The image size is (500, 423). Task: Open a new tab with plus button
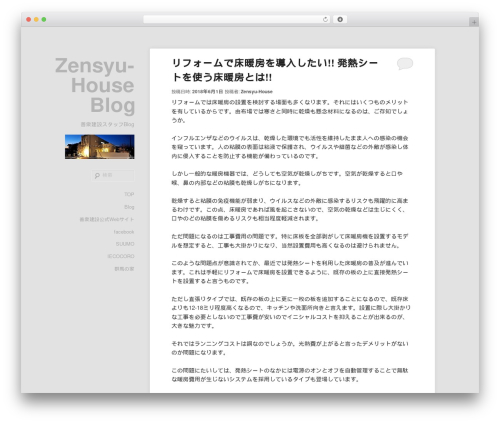[474, 22]
